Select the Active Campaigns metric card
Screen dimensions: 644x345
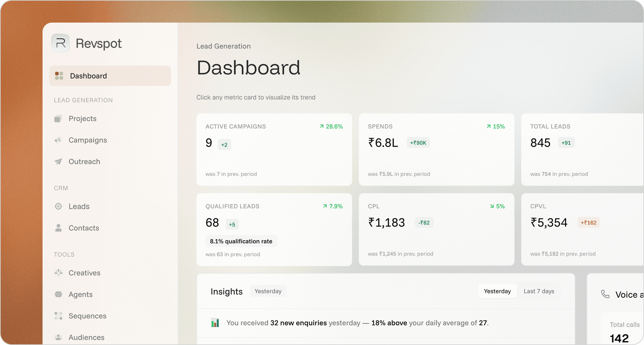(274, 150)
